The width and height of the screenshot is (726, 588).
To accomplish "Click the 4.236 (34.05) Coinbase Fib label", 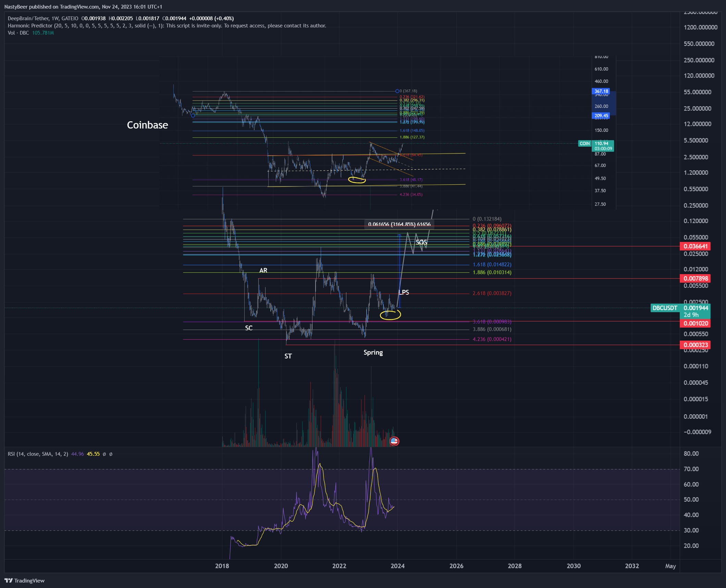I will tap(411, 194).
